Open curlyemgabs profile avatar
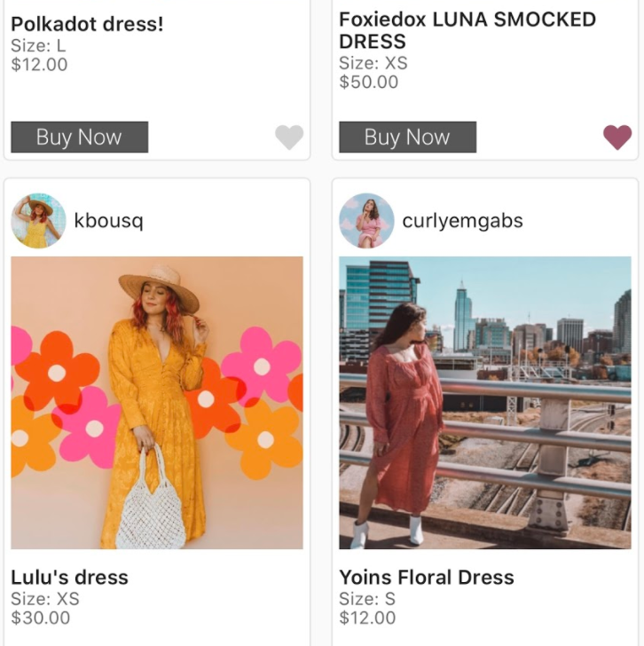 [366, 220]
